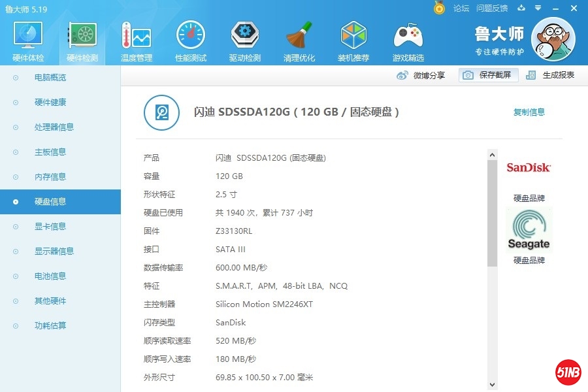Click 生成报表 generate report button
Screen dimensions: 588x392
pyautogui.click(x=550, y=75)
